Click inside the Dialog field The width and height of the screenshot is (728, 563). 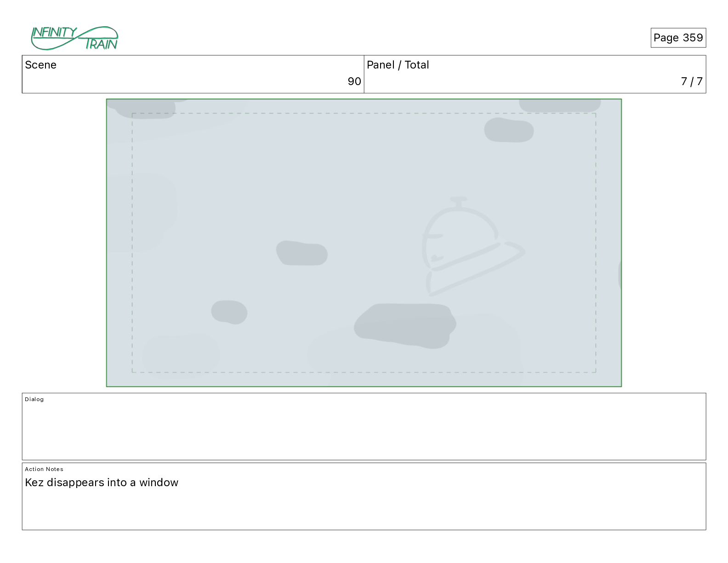(364, 426)
